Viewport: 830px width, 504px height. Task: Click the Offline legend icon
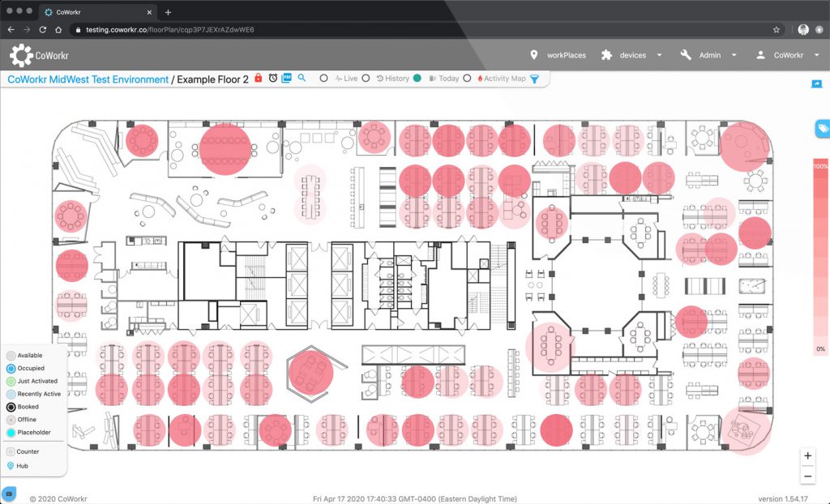[x=11, y=420]
